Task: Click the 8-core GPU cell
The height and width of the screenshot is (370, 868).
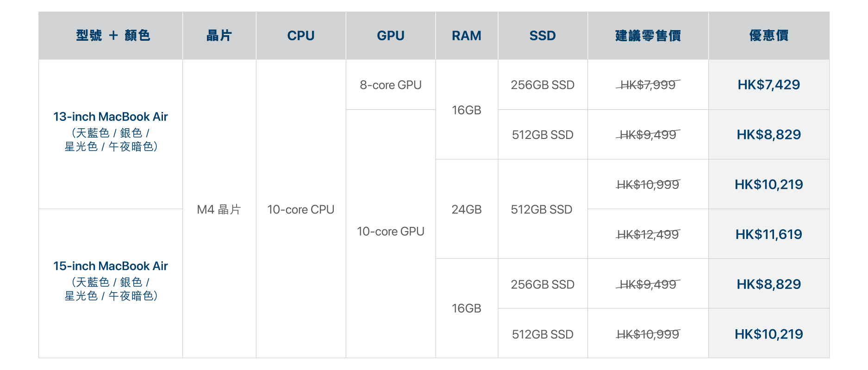Action: 391,85
